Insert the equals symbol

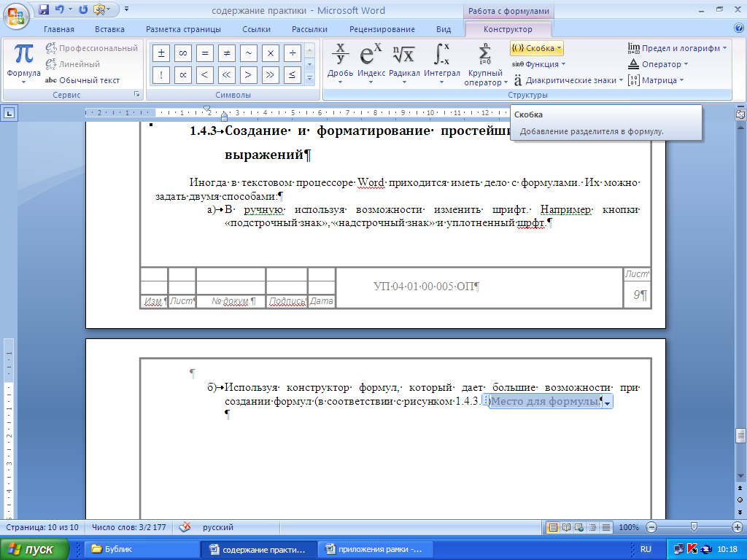coord(205,53)
